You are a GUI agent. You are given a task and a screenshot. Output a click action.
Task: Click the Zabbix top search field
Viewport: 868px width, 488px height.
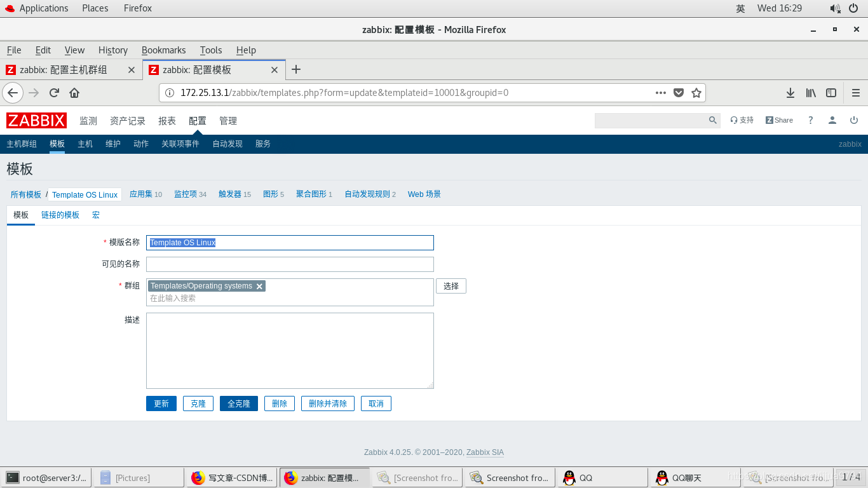tap(651, 120)
